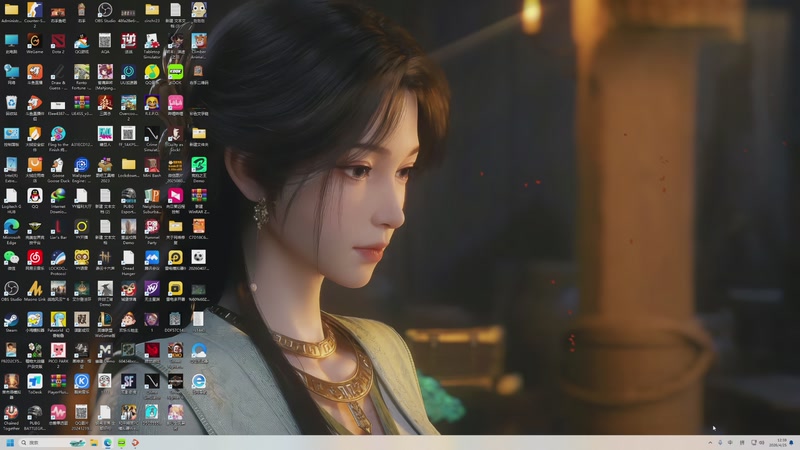The image size is (800, 450).
Task: Open the QQ游戏 penguin shortcut
Action: point(82,41)
